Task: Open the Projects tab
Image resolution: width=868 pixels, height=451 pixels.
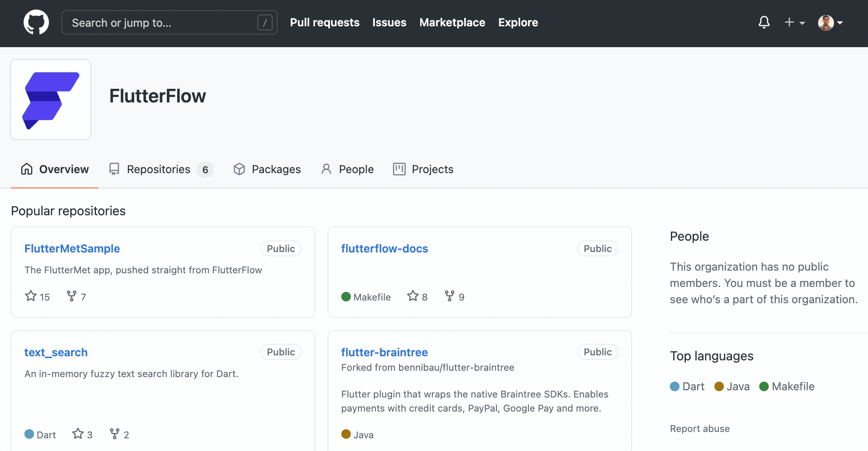Action: [423, 169]
